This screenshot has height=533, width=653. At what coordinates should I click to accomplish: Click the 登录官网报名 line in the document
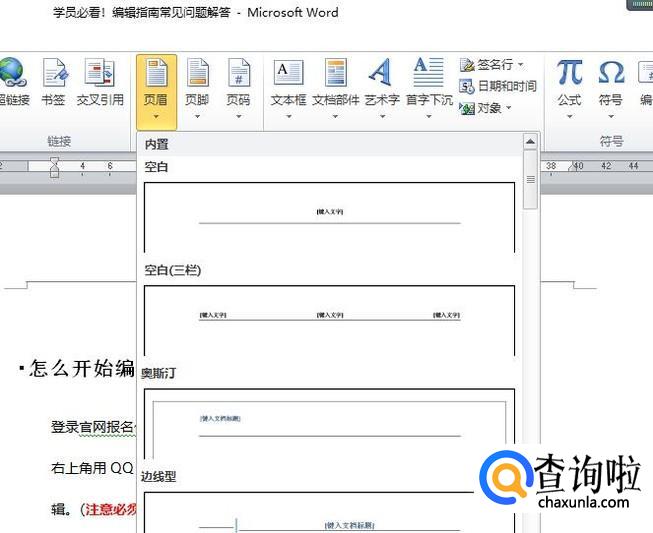pos(92,427)
